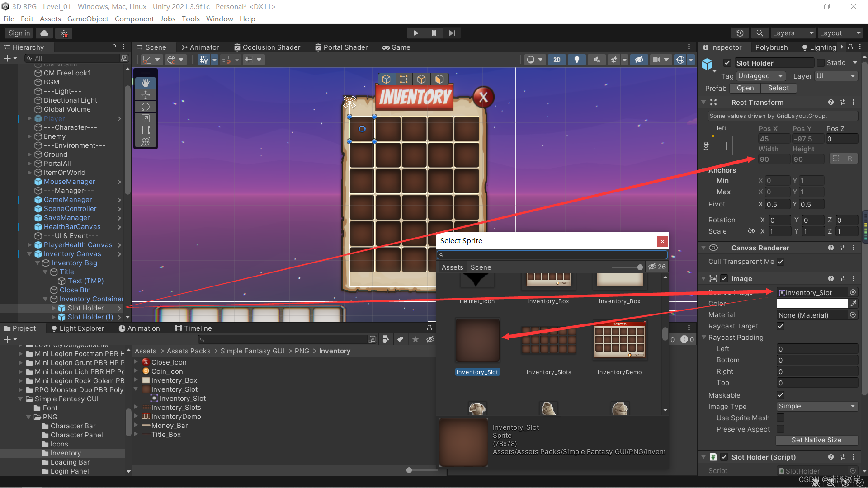The height and width of the screenshot is (488, 868).
Task: Open the Image Type dropdown set to Simple
Action: [x=816, y=406]
